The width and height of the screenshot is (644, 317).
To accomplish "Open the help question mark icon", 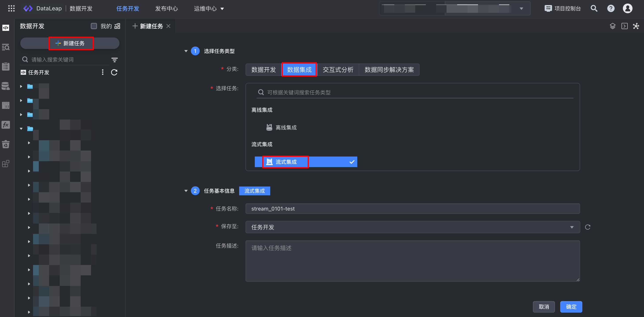I will click(x=611, y=9).
